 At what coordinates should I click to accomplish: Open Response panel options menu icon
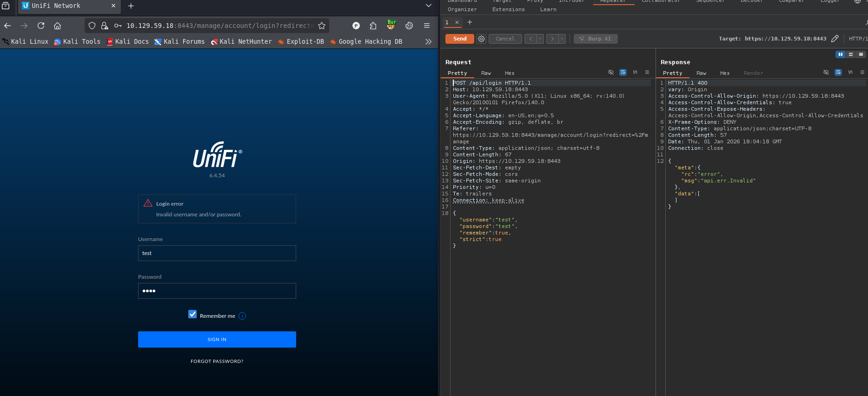coord(862,72)
